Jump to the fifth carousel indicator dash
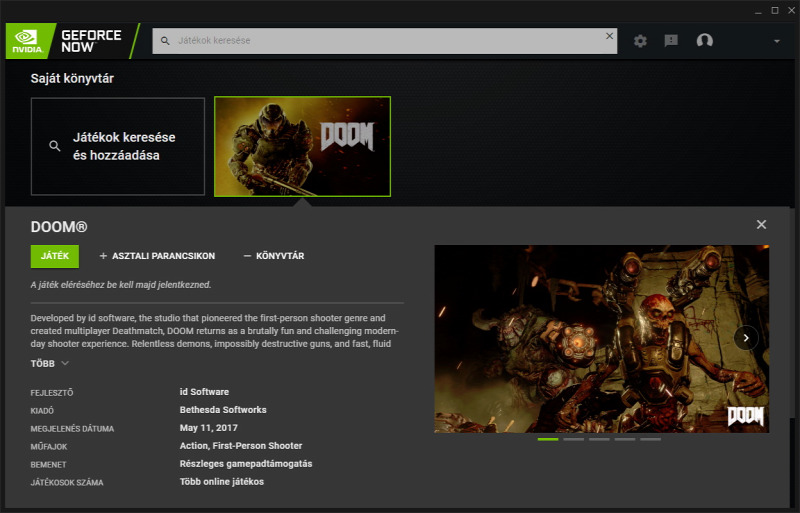800x513 pixels. 651,439
